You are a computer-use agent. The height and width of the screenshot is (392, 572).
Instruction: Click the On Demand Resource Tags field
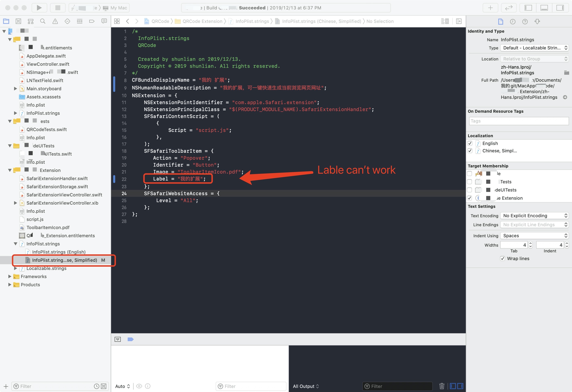coord(519,121)
